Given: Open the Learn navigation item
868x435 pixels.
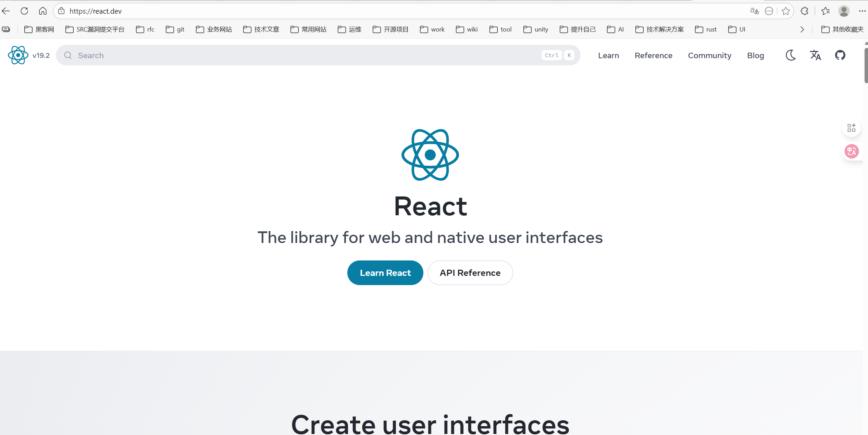Looking at the screenshot, I should (608, 55).
